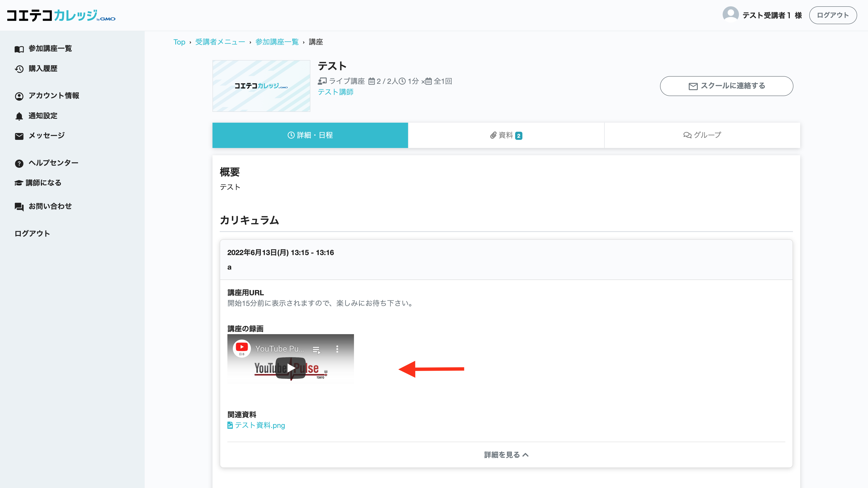Click the ヘルプセンター question mark icon
The width and height of the screenshot is (868, 488).
[x=19, y=163]
